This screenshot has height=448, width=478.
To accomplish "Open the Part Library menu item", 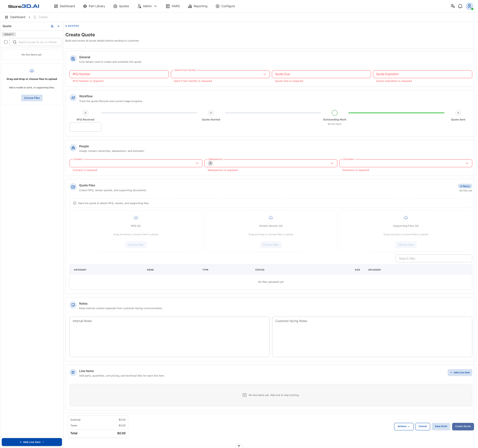I will point(94,6).
